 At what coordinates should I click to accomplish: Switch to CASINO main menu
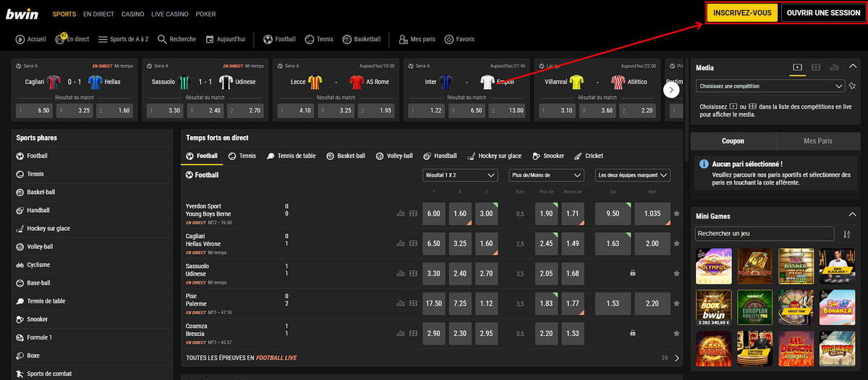tap(132, 14)
